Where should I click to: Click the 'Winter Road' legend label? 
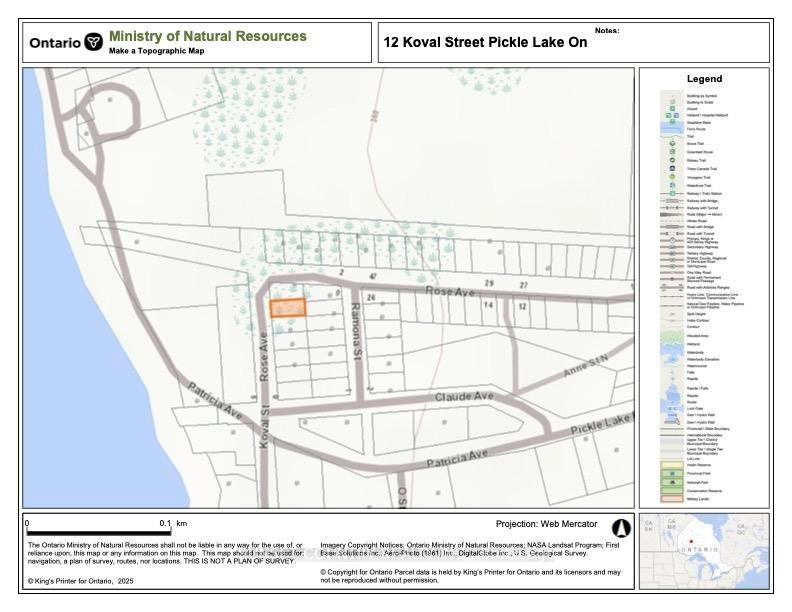pos(697,221)
